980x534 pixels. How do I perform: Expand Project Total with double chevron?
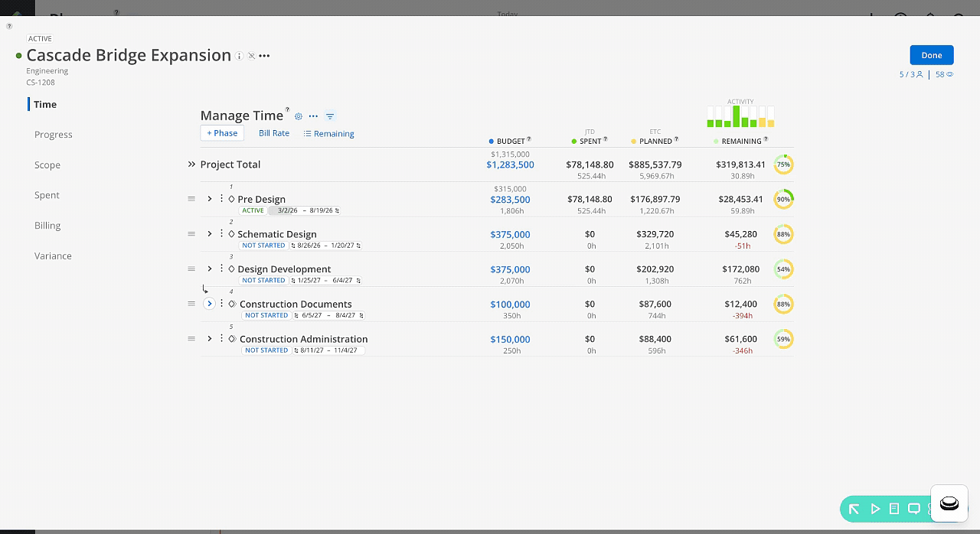pyautogui.click(x=191, y=164)
